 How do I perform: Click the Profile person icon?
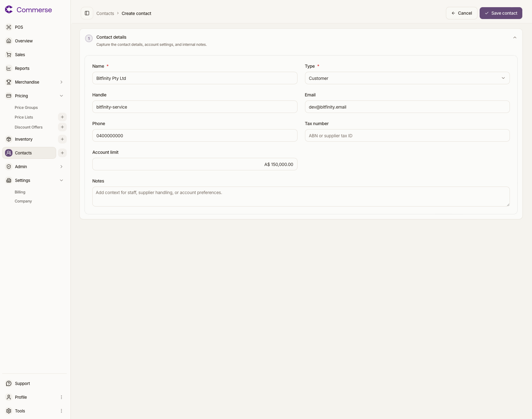pos(9,397)
